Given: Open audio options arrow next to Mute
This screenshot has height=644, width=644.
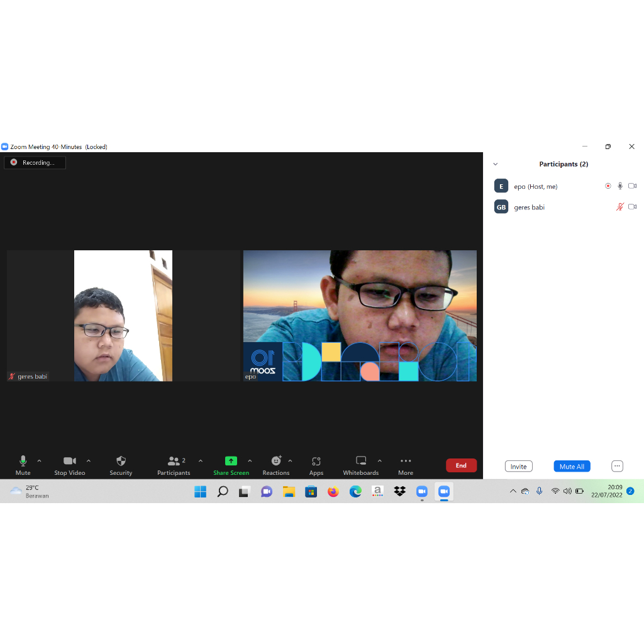Looking at the screenshot, I should coord(40,461).
